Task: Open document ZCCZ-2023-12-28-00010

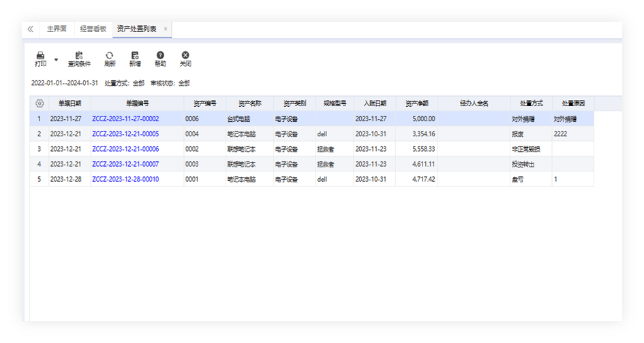Action: [125, 179]
